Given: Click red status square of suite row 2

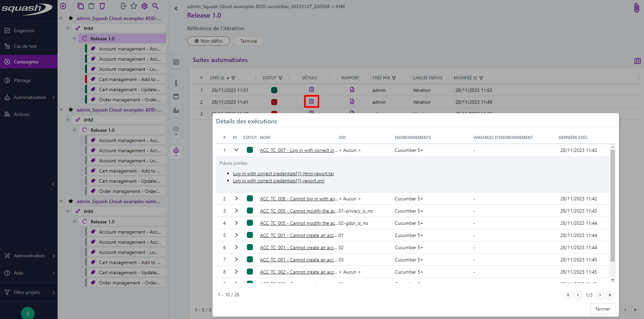Looking at the screenshot, I should click(x=274, y=102).
